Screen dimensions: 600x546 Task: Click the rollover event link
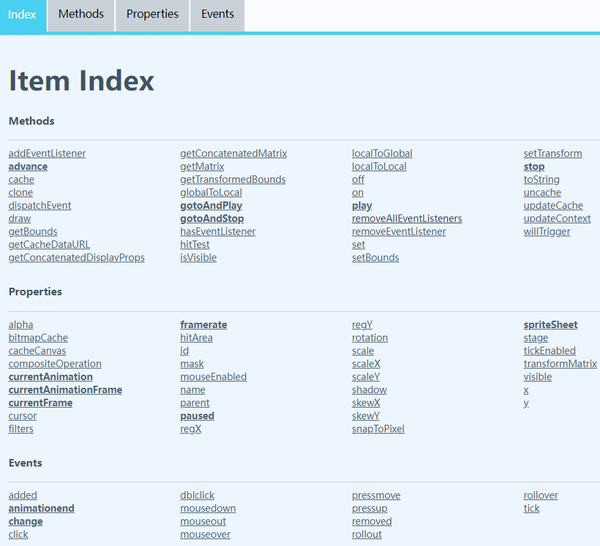pyautogui.click(x=541, y=496)
